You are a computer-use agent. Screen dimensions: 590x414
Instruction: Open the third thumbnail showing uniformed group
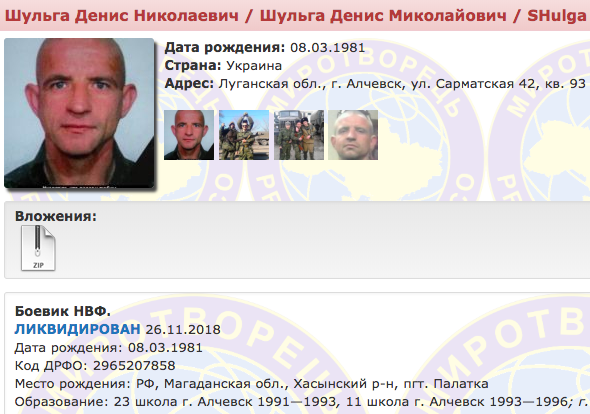click(x=299, y=135)
